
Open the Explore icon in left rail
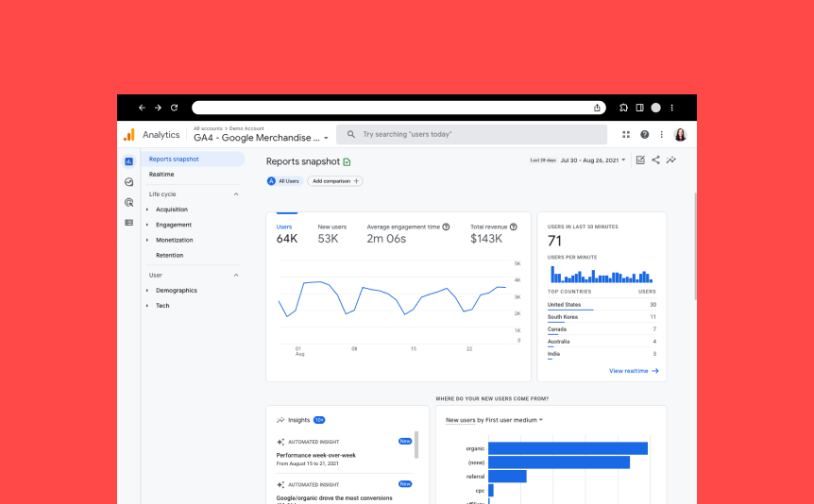tap(129, 182)
